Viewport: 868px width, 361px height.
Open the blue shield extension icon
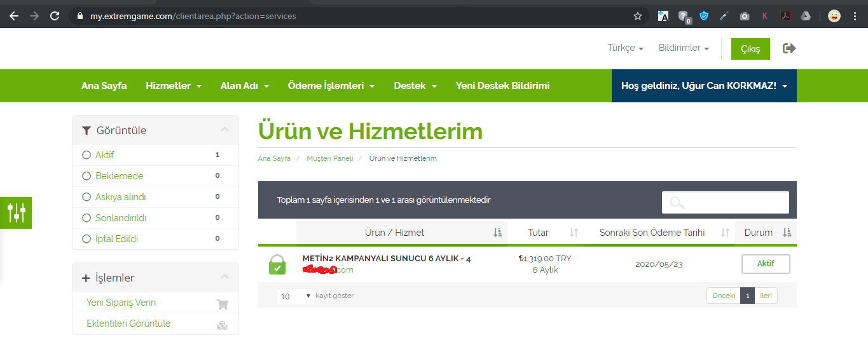(704, 16)
